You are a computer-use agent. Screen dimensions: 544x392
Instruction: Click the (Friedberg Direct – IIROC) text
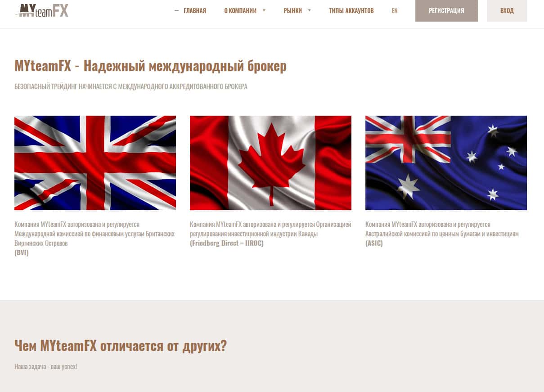pyautogui.click(x=227, y=243)
